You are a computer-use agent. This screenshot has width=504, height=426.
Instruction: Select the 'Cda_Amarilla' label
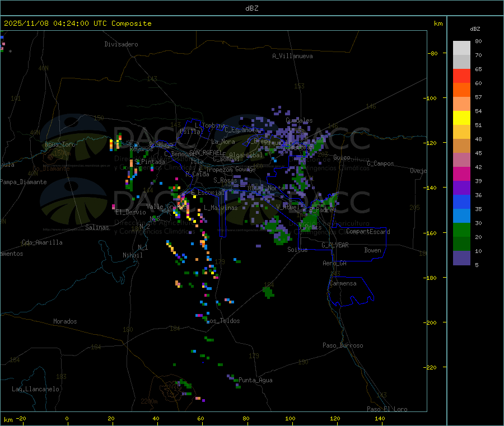point(42,242)
